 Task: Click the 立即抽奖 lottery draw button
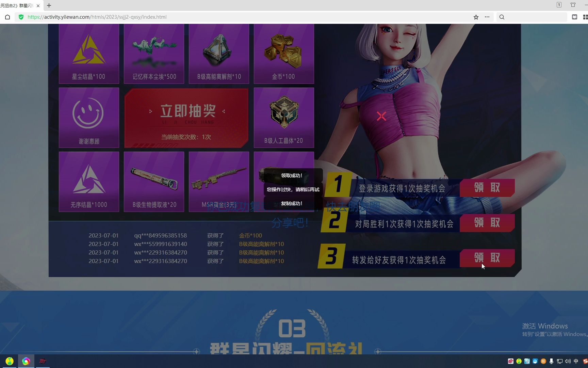[186, 118]
